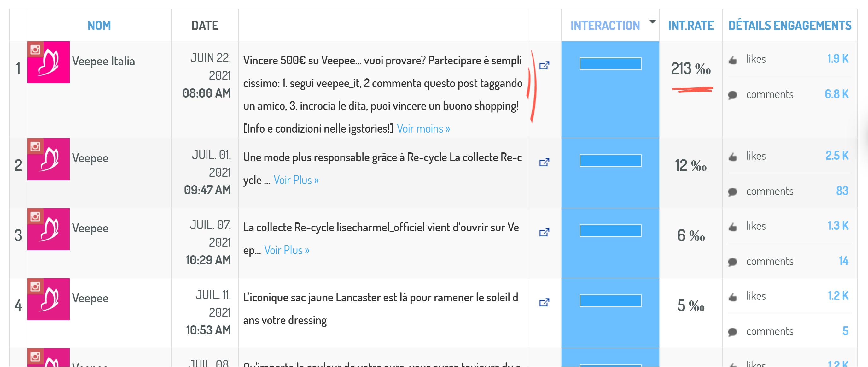Collapse post text with Voir moins

(423, 129)
